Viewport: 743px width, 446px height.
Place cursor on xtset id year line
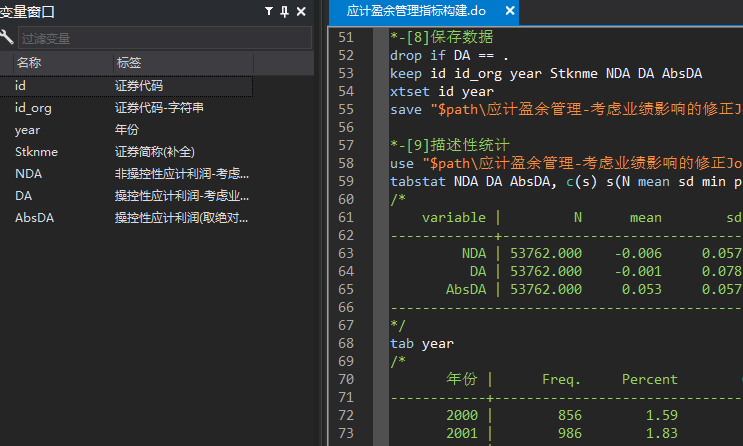click(x=442, y=91)
